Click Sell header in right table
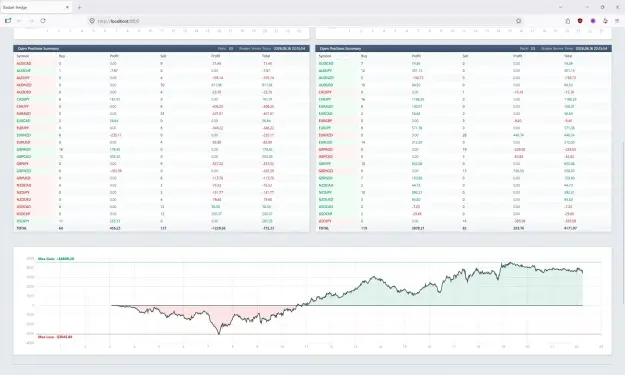 [x=465, y=56]
